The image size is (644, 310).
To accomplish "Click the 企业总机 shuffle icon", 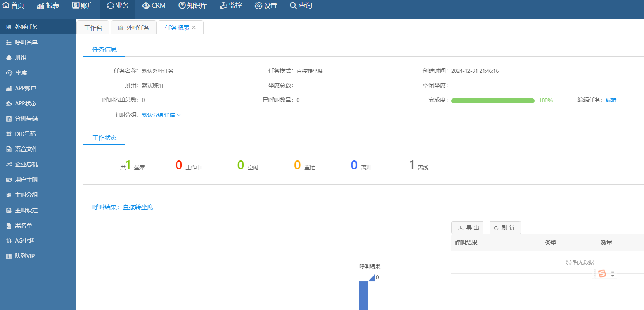I will (9, 164).
